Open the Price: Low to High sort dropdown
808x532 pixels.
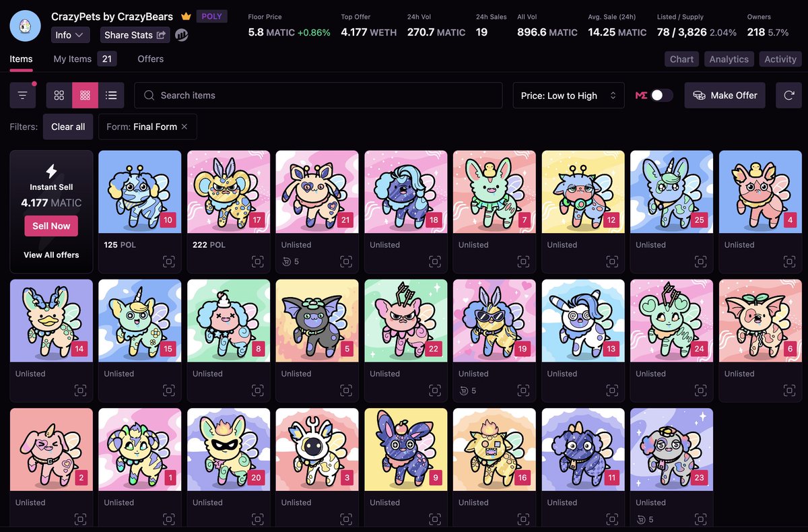point(568,95)
